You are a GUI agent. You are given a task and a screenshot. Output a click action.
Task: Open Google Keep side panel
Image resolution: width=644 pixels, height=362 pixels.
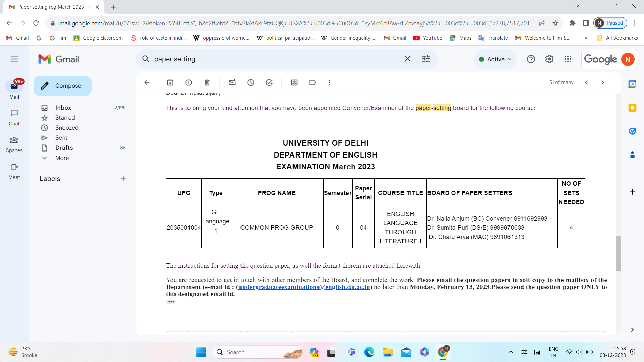coord(632,108)
